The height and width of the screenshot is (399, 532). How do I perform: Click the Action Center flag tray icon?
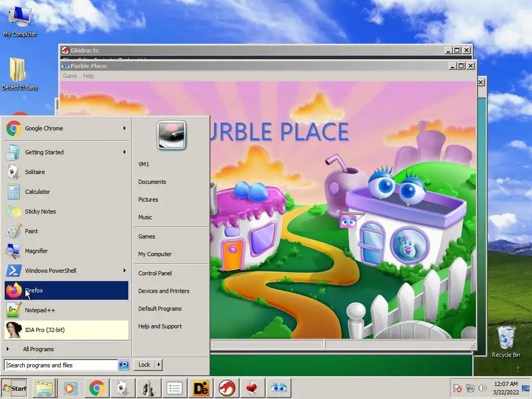coord(457,388)
